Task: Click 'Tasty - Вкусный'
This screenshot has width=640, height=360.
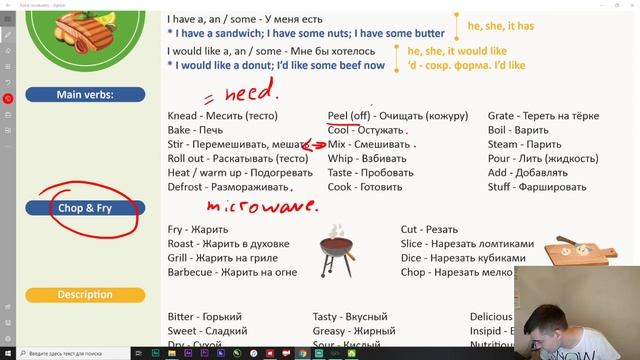Action: (x=350, y=317)
